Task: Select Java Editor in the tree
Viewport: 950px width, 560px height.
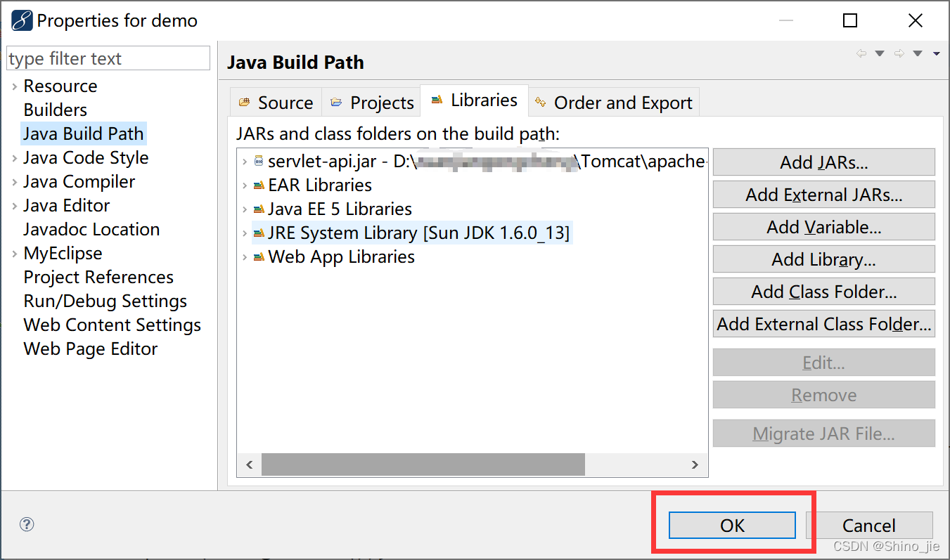Action: click(x=67, y=206)
